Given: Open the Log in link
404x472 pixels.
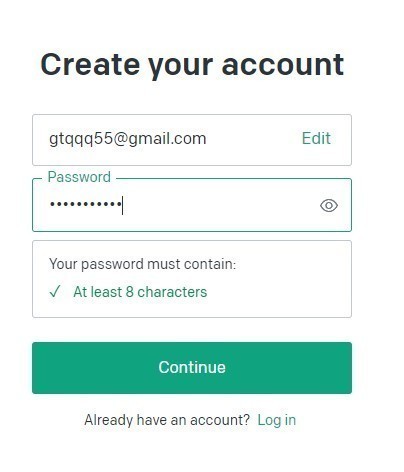Looking at the screenshot, I should [277, 420].
